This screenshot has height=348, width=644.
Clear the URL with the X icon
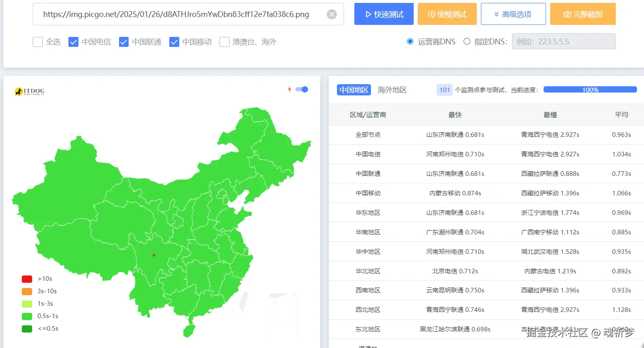tap(332, 15)
